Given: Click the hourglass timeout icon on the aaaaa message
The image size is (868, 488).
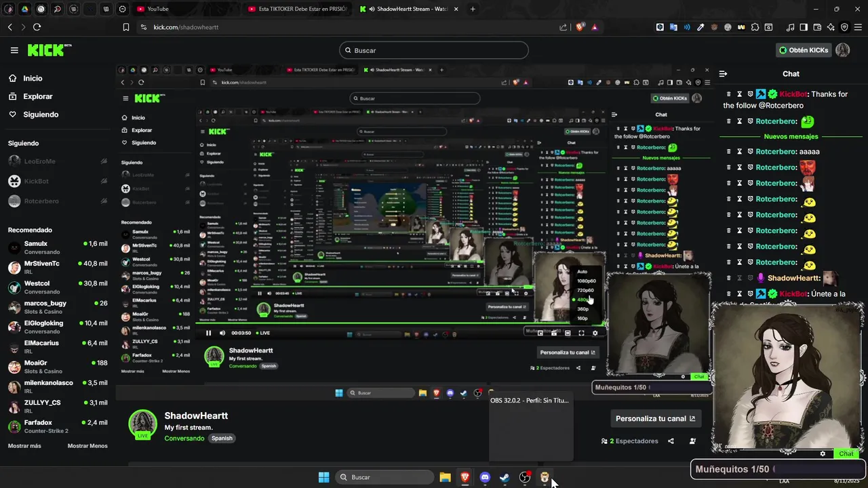Looking at the screenshot, I should 740,152.
